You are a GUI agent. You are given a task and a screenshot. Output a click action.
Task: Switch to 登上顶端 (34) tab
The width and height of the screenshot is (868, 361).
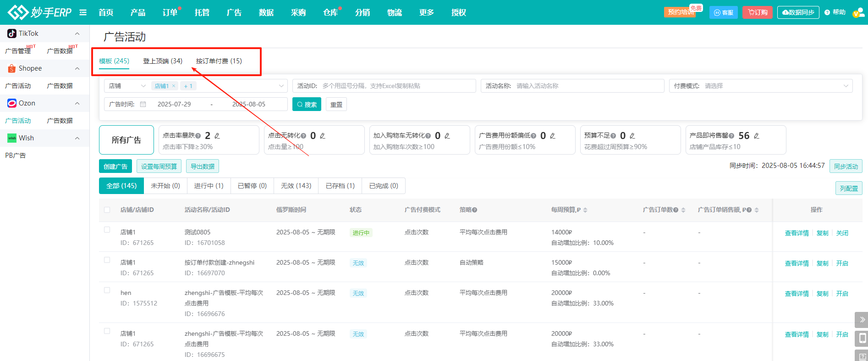(162, 61)
